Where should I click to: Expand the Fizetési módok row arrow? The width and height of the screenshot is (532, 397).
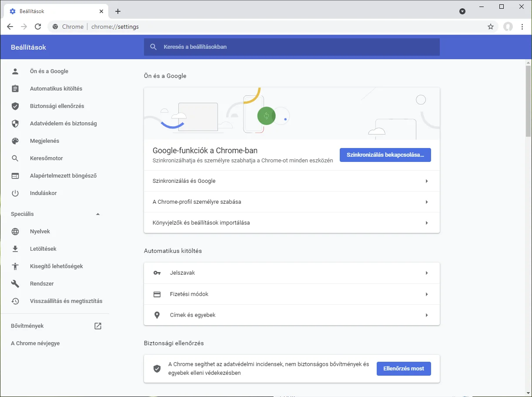click(x=427, y=294)
